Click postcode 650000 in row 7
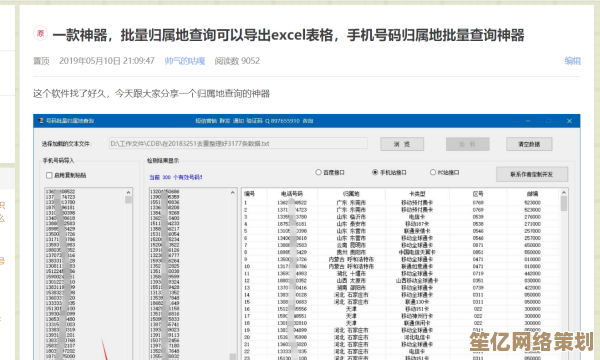 pos(532,245)
